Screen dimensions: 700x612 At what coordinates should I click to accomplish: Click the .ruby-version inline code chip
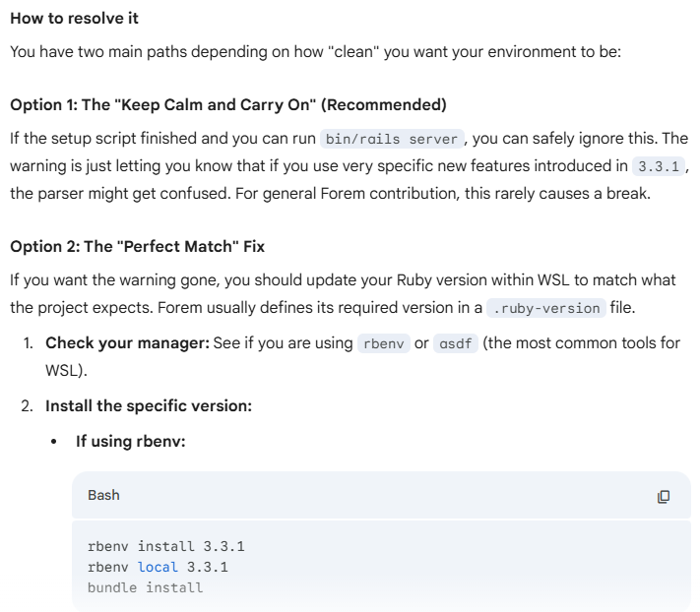tap(546, 308)
